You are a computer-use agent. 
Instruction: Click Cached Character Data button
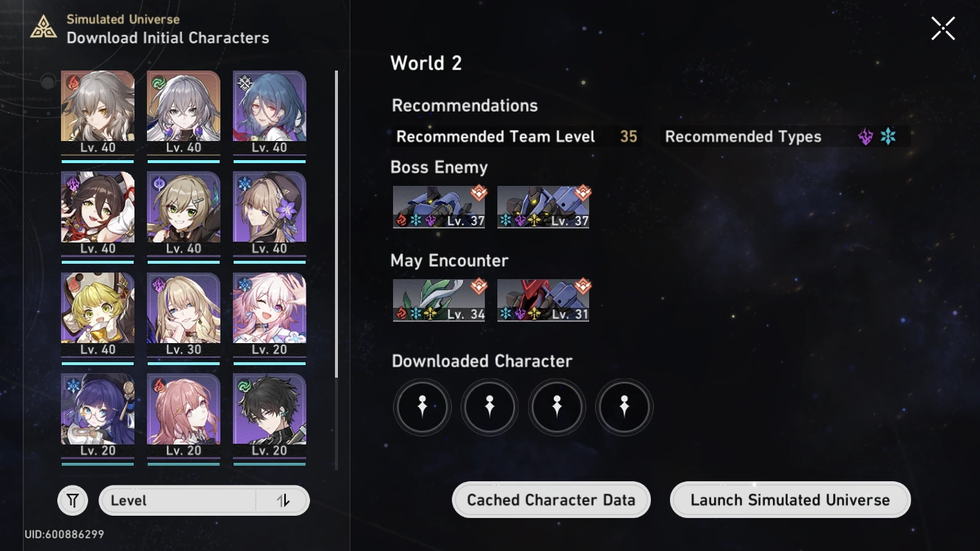pos(551,500)
